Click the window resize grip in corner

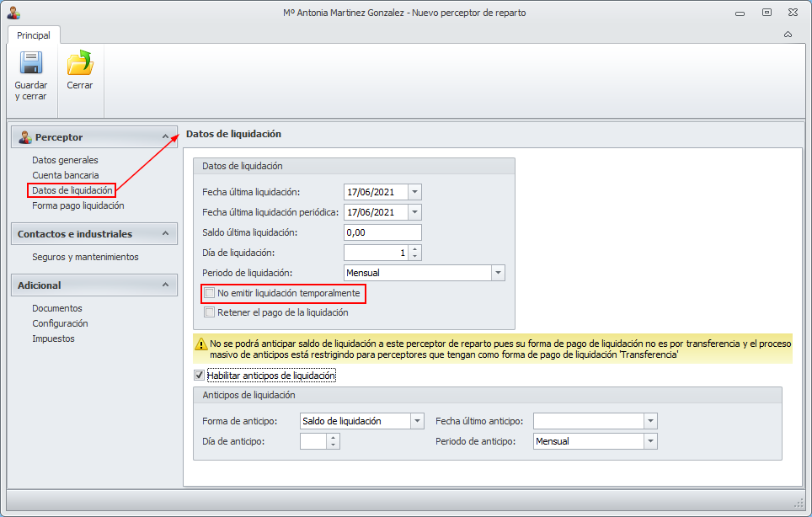[x=799, y=503]
